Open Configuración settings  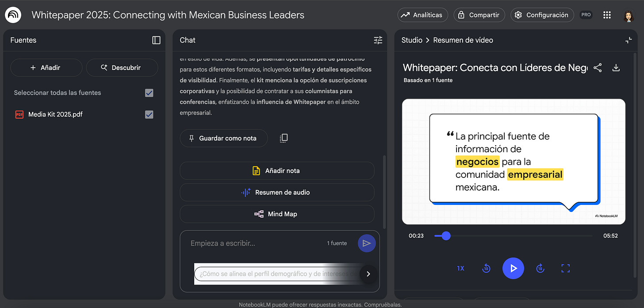[542, 15]
